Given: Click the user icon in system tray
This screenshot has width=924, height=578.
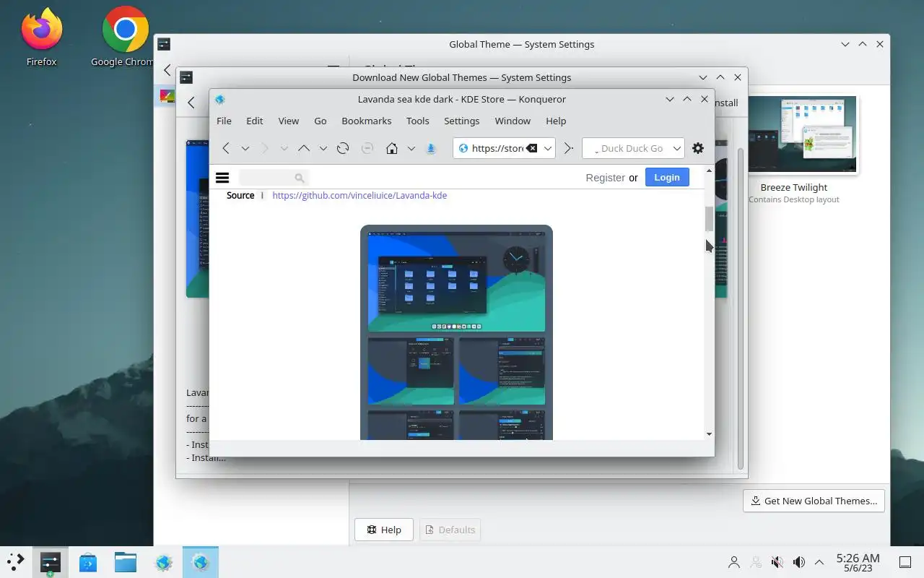Looking at the screenshot, I should tap(734, 562).
